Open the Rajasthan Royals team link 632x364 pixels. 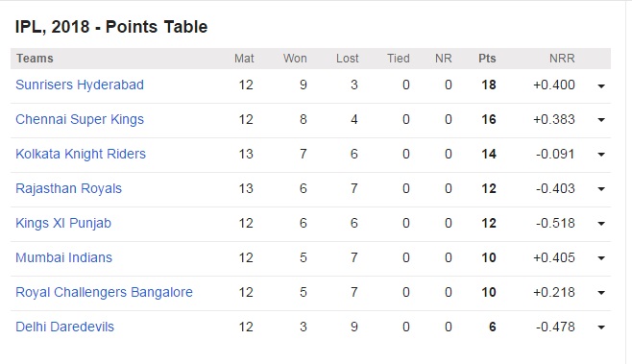68,188
